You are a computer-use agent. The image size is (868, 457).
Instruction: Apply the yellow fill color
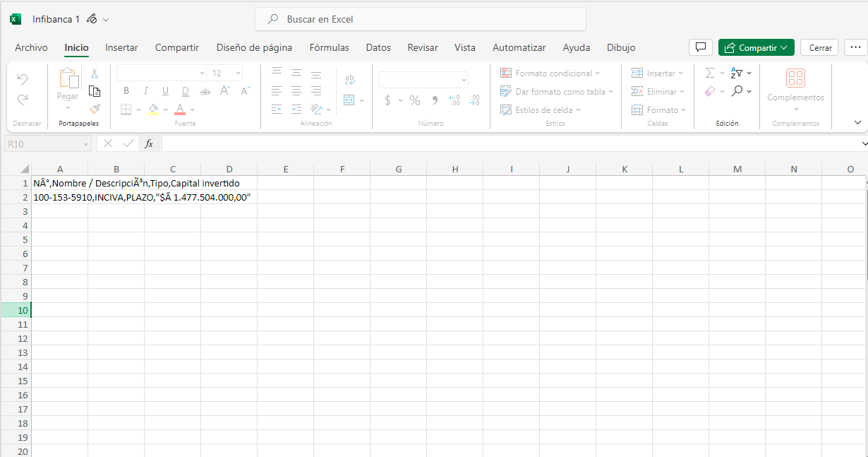[x=153, y=109]
